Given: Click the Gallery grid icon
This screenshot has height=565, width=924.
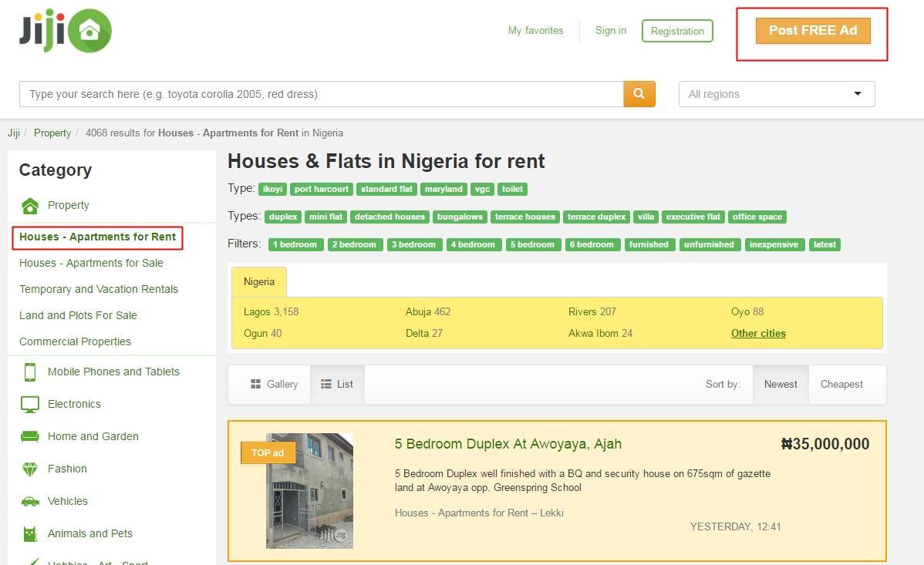Looking at the screenshot, I should click(x=256, y=384).
